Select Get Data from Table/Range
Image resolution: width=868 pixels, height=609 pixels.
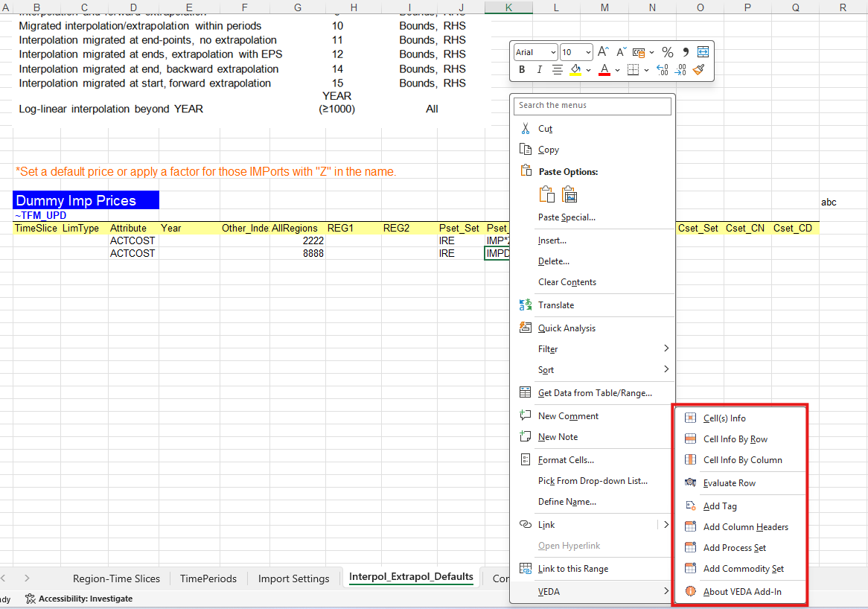click(593, 392)
